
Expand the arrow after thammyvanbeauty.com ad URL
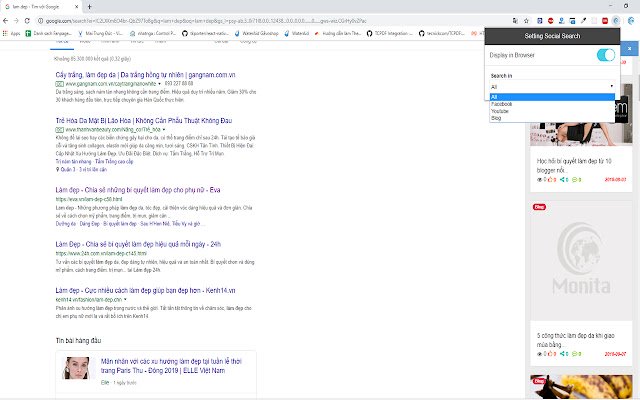coord(164,130)
